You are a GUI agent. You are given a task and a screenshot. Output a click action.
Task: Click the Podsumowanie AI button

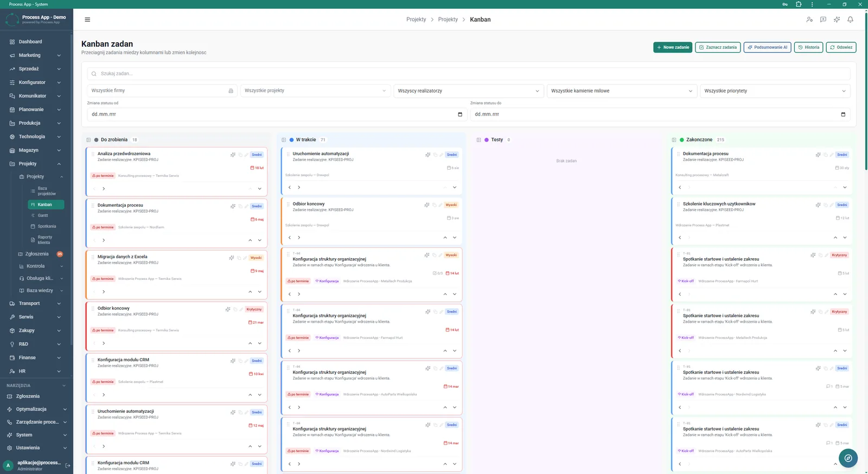coord(767,47)
